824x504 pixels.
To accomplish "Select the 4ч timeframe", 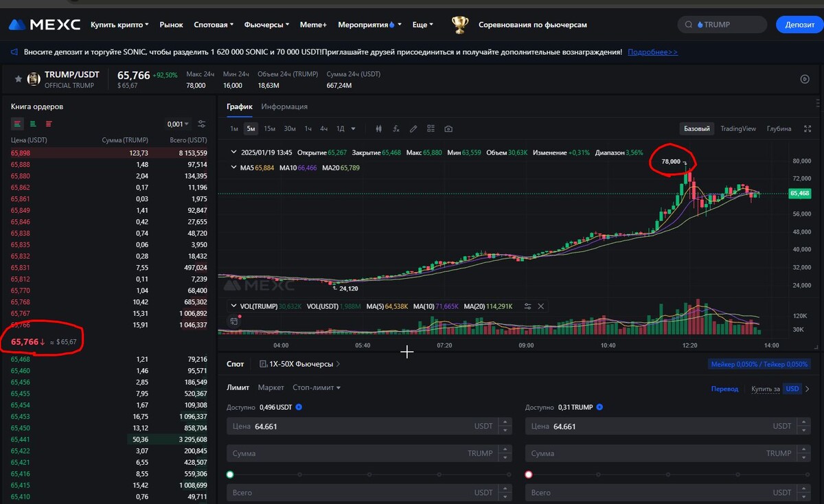I will (323, 128).
